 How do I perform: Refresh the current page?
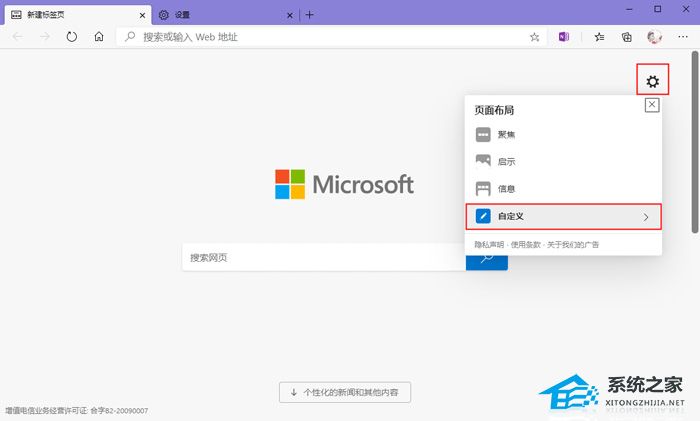71,37
